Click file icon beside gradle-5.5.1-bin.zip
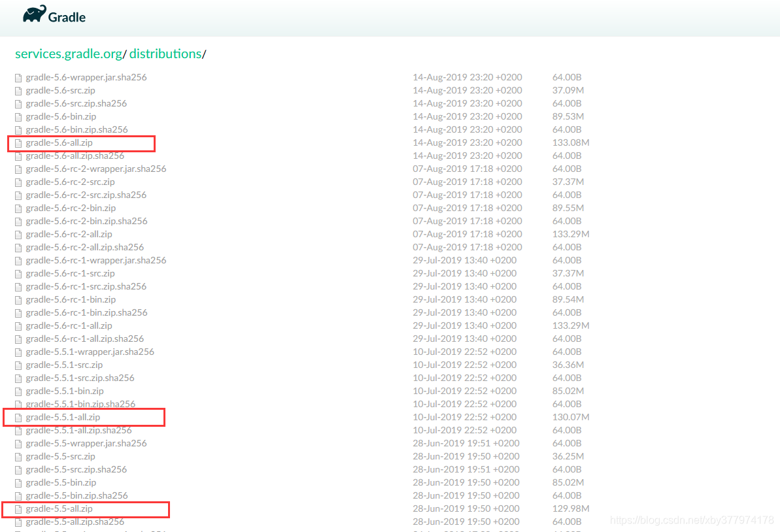Screen dimensions: 780x532 click(18, 391)
